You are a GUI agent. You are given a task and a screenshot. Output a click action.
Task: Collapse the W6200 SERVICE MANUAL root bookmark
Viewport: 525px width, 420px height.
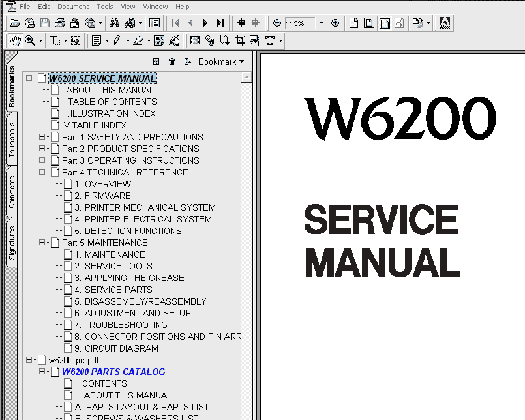[29, 78]
